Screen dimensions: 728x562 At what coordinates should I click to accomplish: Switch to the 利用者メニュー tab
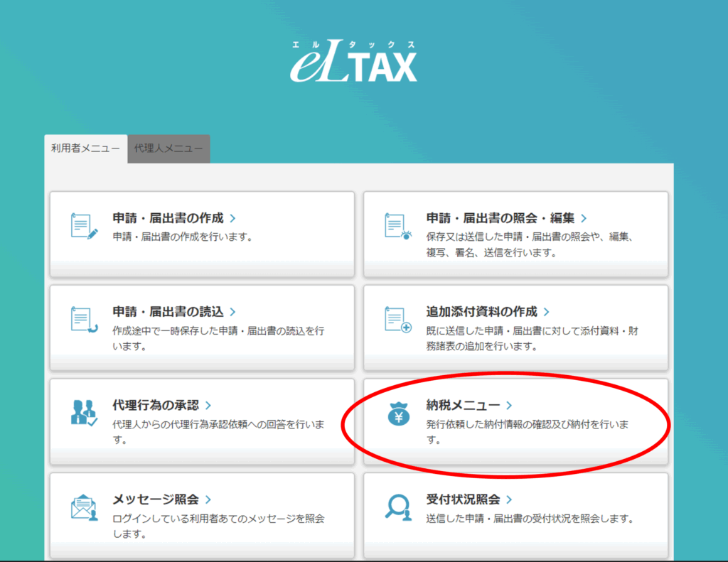[85, 148]
